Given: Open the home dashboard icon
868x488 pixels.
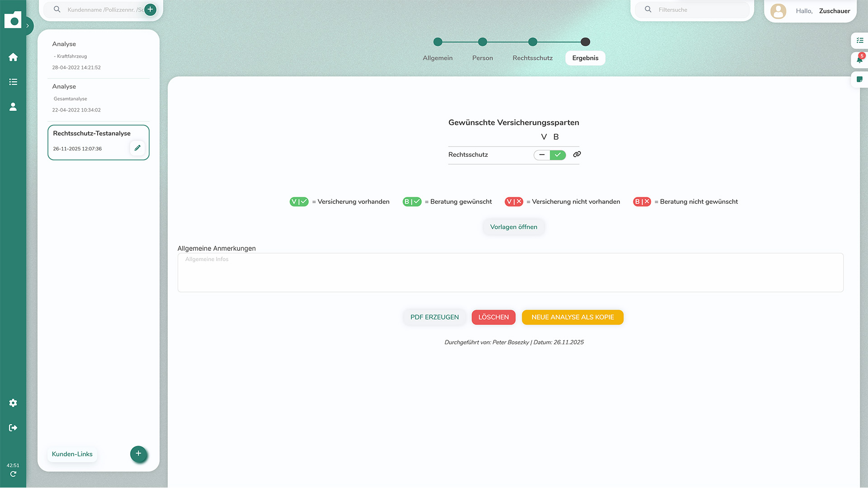Looking at the screenshot, I should [13, 57].
